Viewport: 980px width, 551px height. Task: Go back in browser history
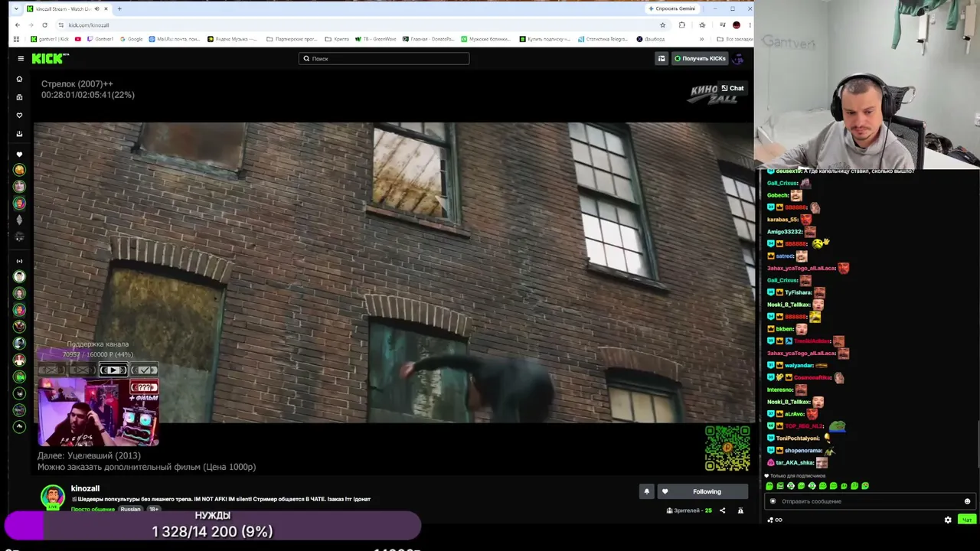point(18,24)
